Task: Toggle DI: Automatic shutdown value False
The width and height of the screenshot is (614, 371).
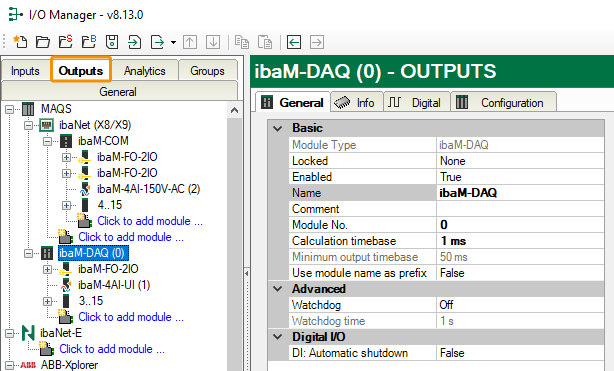Action: click(520, 353)
